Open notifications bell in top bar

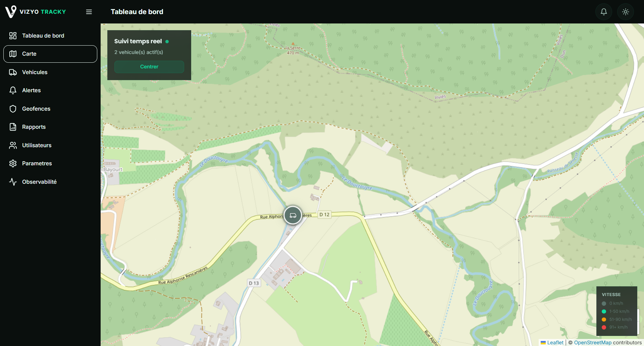[604, 12]
